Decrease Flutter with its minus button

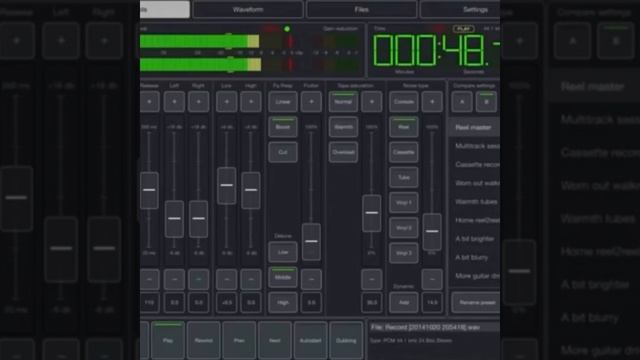point(311,279)
